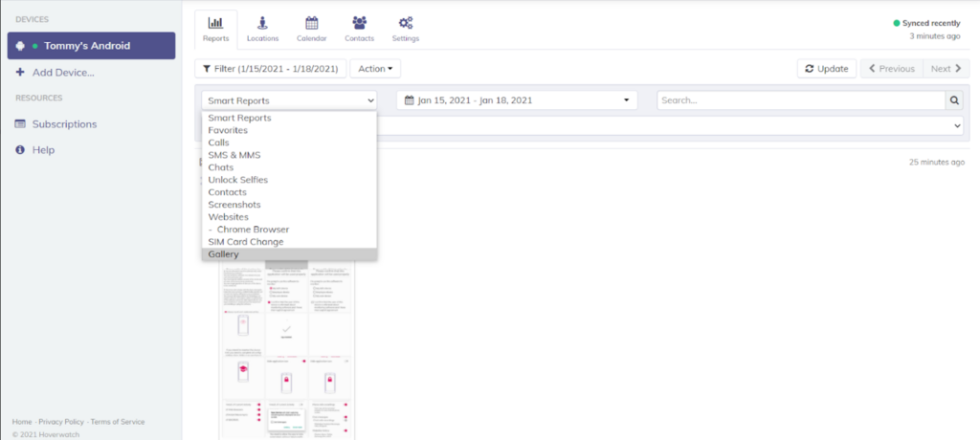
Task: Open the Settings tab
Action: click(x=406, y=30)
